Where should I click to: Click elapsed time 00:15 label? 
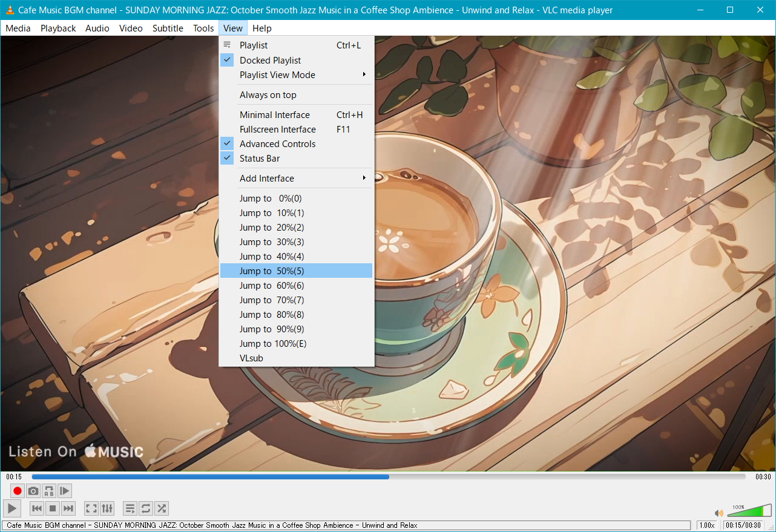coord(14,477)
